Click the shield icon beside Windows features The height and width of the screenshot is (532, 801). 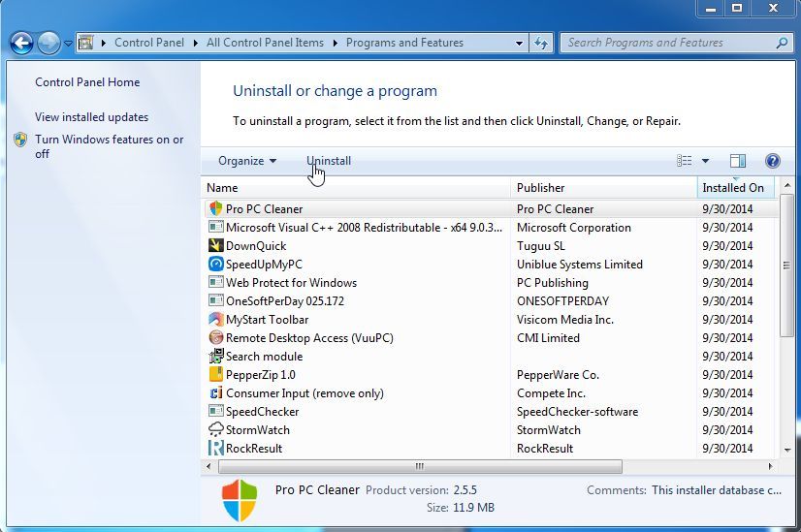[x=20, y=140]
